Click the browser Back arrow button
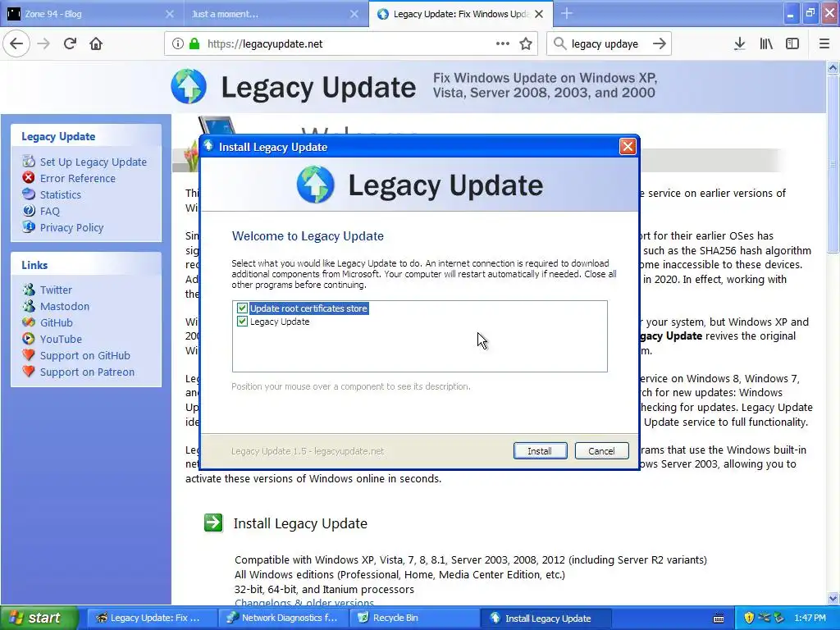 tap(16, 44)
